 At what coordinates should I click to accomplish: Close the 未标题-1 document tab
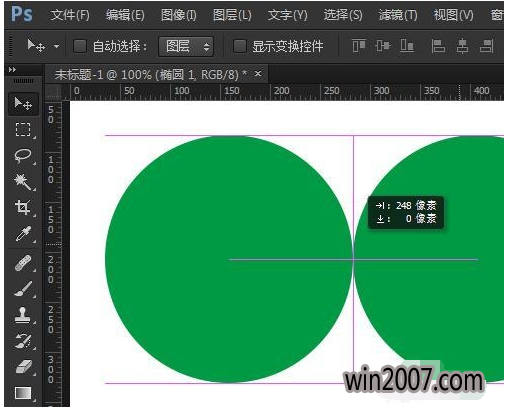pyautogui.click(x=258, y=74)
